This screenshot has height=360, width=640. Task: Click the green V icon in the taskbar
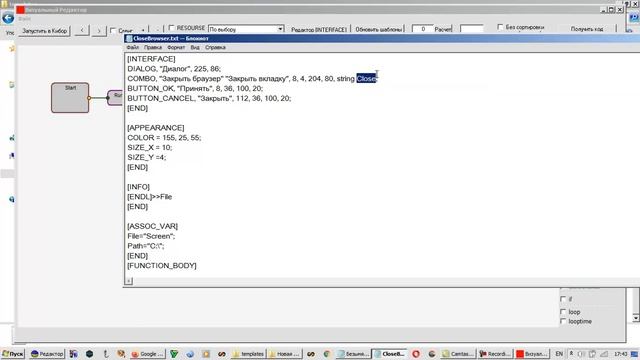(x=174, y=354)
